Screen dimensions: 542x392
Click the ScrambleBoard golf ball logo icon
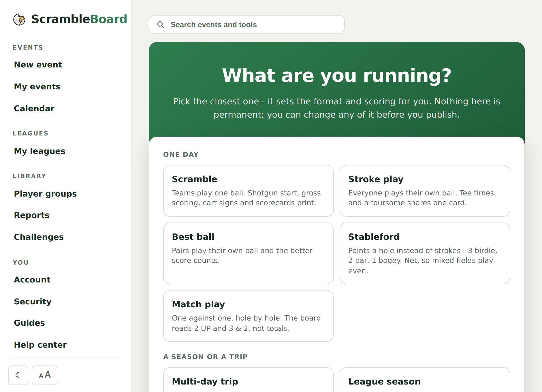pos(19,19)
